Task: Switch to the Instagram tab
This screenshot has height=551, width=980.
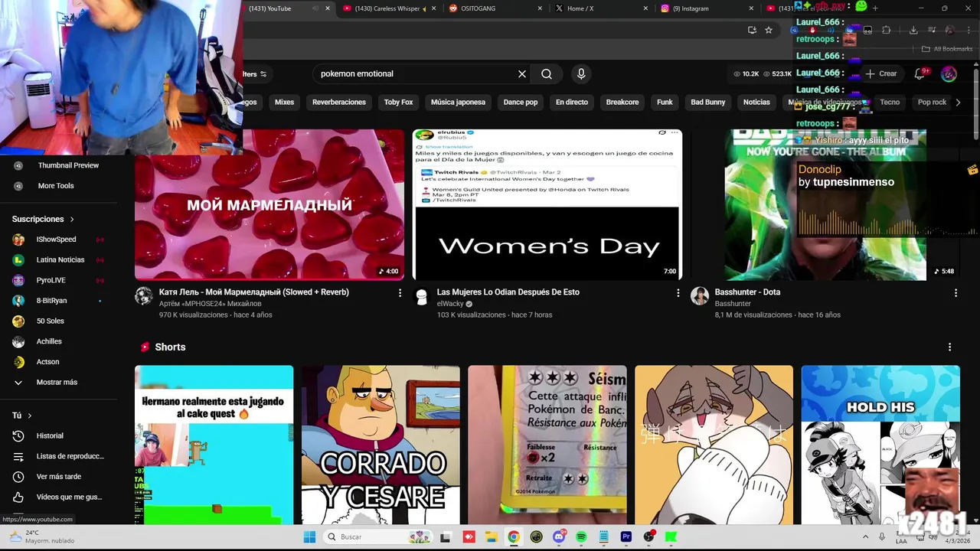Action: click(x=690, y=8)
